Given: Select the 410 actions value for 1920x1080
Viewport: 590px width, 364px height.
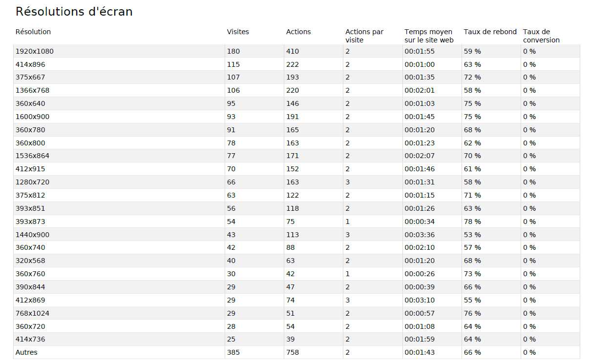Looking at the screenshot, I should [293, 51].
